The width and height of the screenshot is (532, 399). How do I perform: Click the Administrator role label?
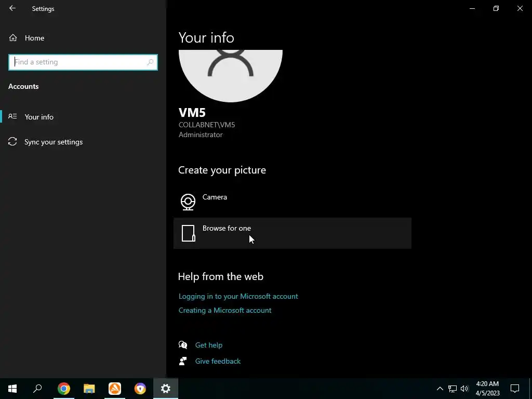201,135
